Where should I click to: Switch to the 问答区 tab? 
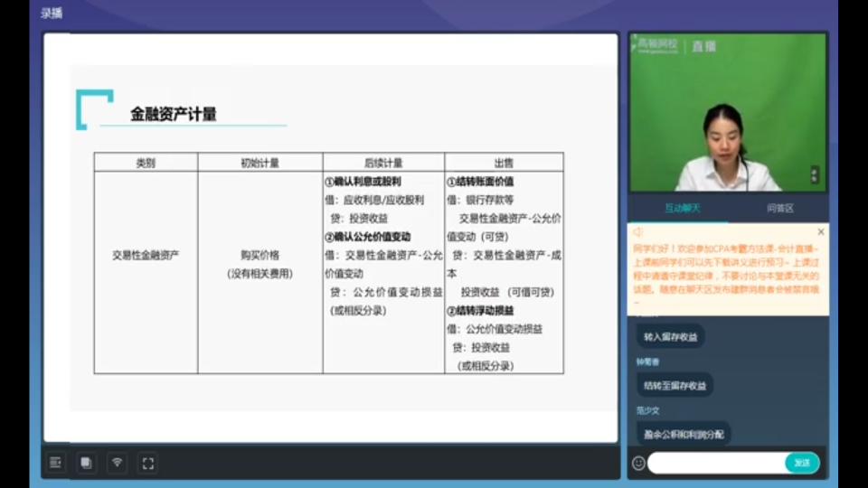pos(780,208)
